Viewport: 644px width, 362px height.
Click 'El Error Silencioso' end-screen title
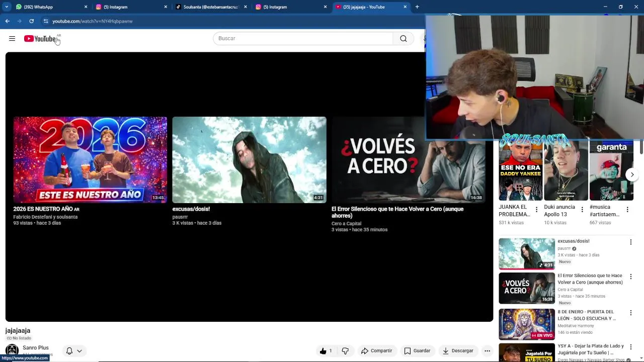click(x=397, y=212)
